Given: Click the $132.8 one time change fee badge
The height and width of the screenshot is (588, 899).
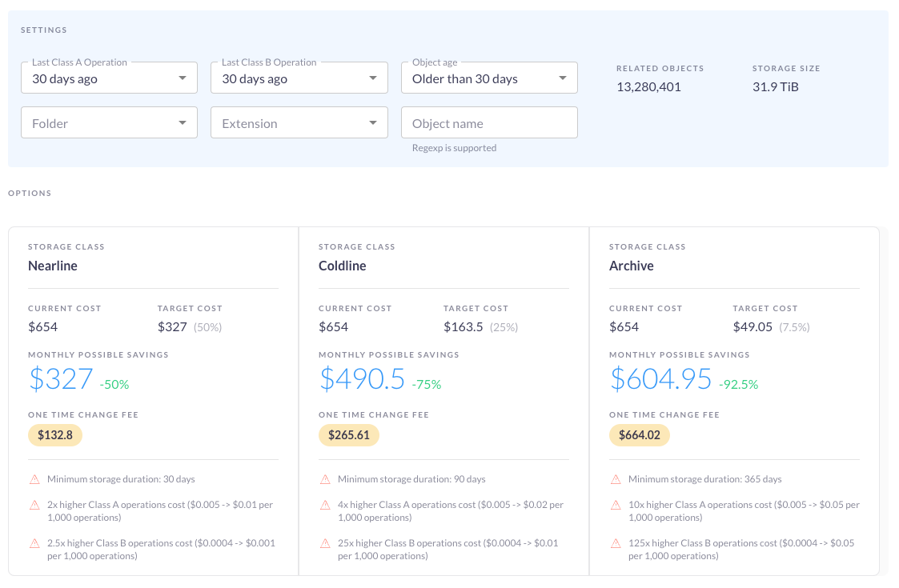Looking at the screenshot, I should [54, 435].
